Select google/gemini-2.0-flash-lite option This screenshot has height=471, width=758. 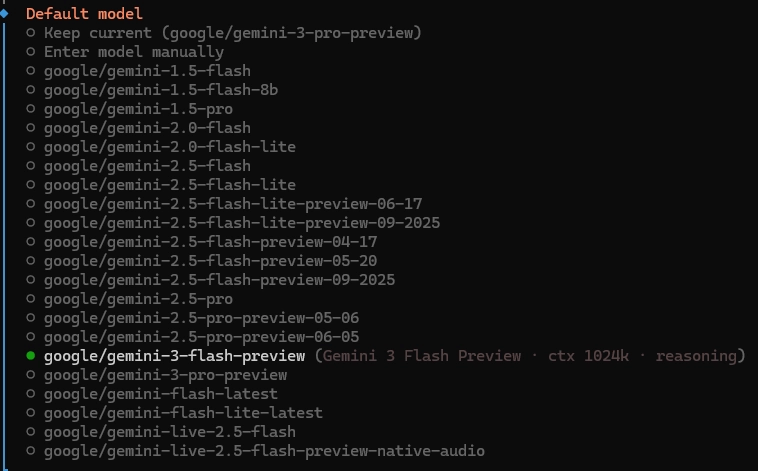pyautogui.click(x=169, y=147)
